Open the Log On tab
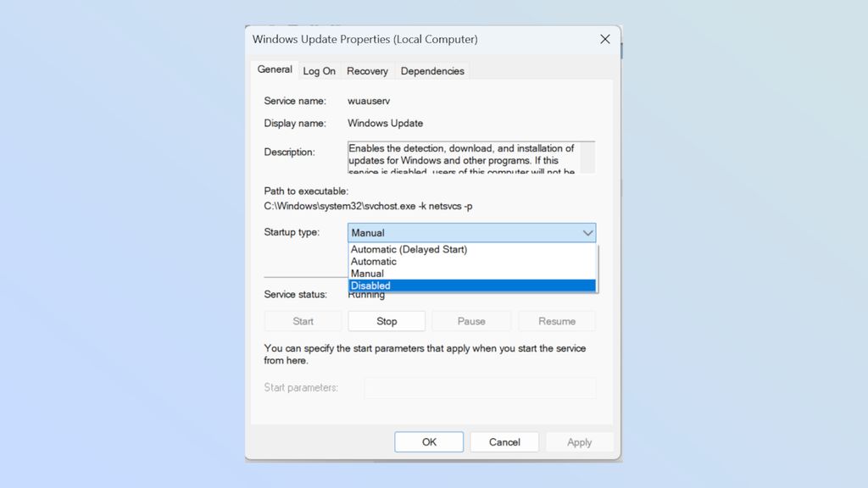 (319, 71)
